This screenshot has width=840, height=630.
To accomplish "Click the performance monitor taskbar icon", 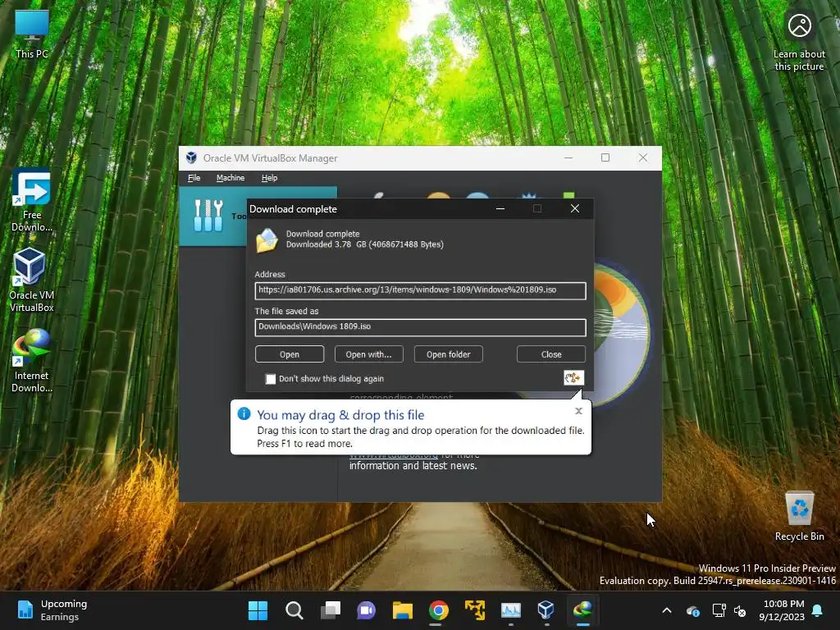I will click(510, 610).
